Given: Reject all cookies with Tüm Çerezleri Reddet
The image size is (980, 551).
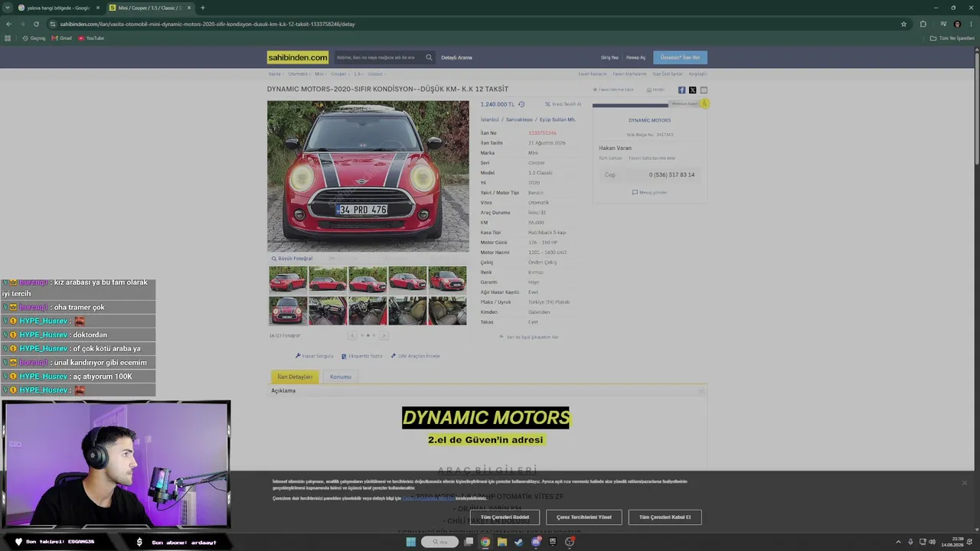Looking at the screenshot, I should tap(505, 517).
